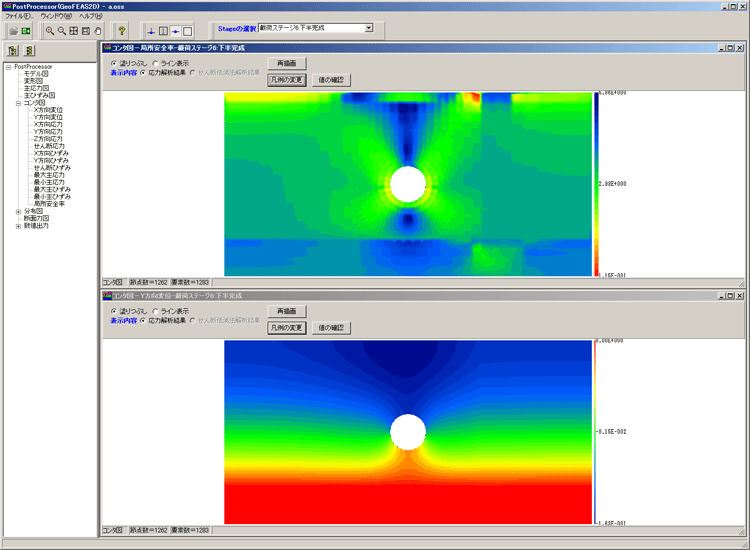Image resolution: width=750 pixels, height=550 pixels.
Task: Select 断面力図 in the tree
Action: 36,219
